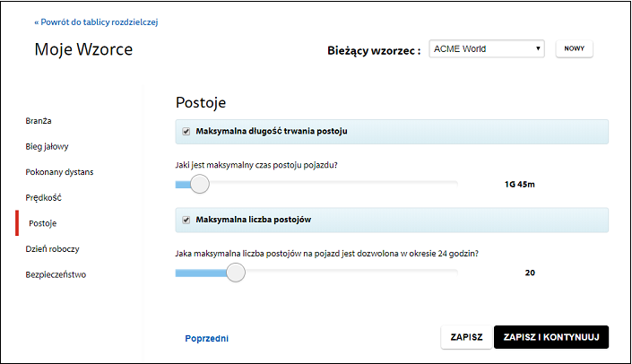Click the NOWY button
This screenshot has height=364, width=632.
pyautogui.click(x=574, y=48)
